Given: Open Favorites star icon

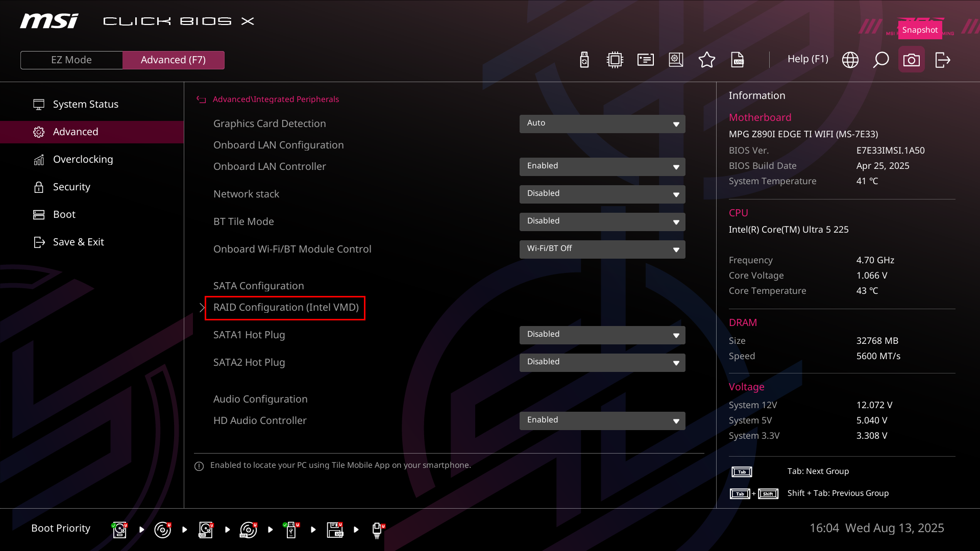Looking at the screenshot, I should pos(707,60).
